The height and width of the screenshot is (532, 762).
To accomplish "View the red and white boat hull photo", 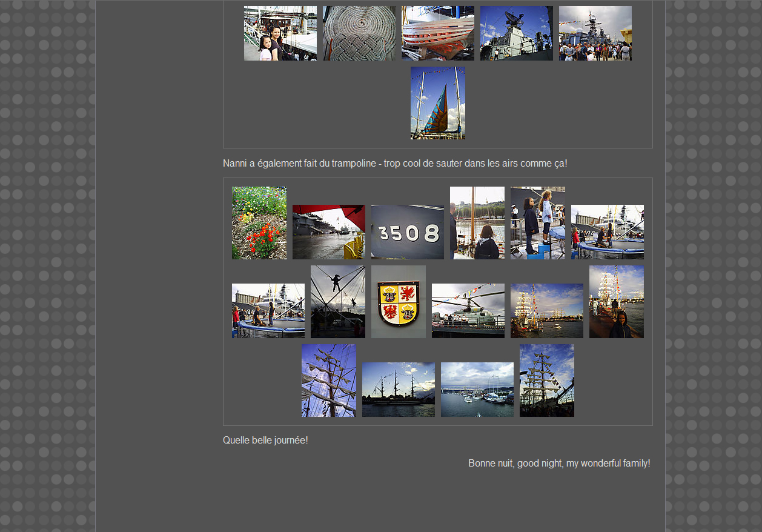I will [x=437, y=33].
